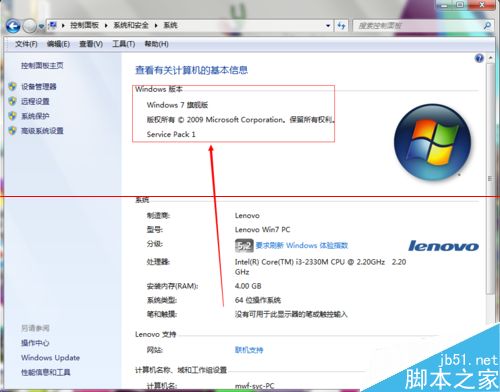Expand the arrow after 系统和安全 breadcrumb

(156, 25)
